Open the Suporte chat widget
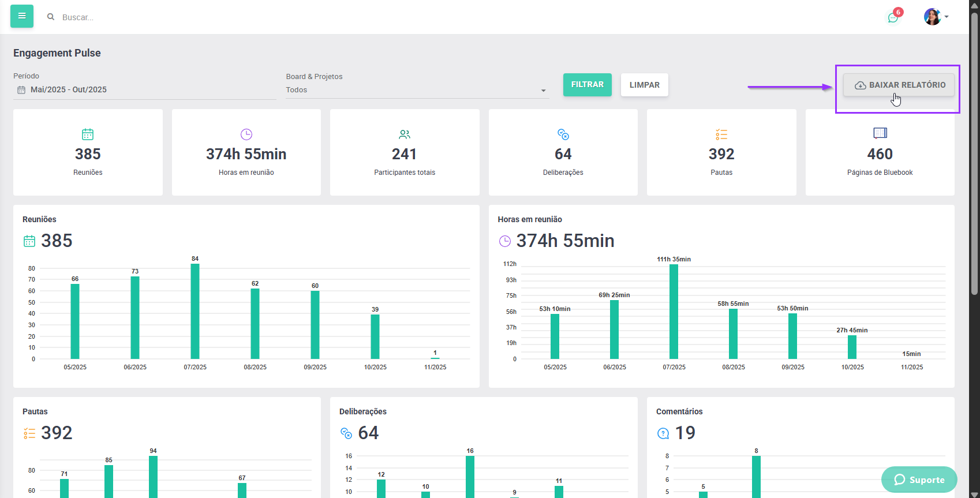 919,480
